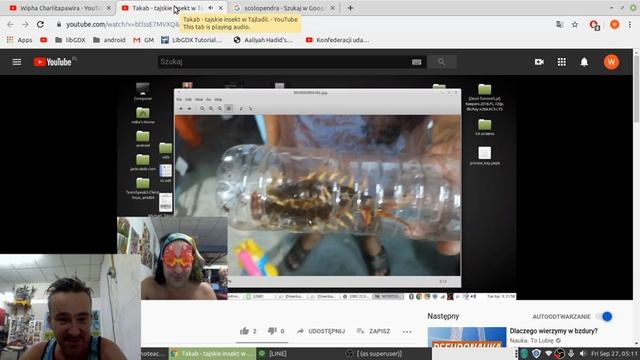
Task: Open a new tab with the plus button
Action: coord(350,8)
